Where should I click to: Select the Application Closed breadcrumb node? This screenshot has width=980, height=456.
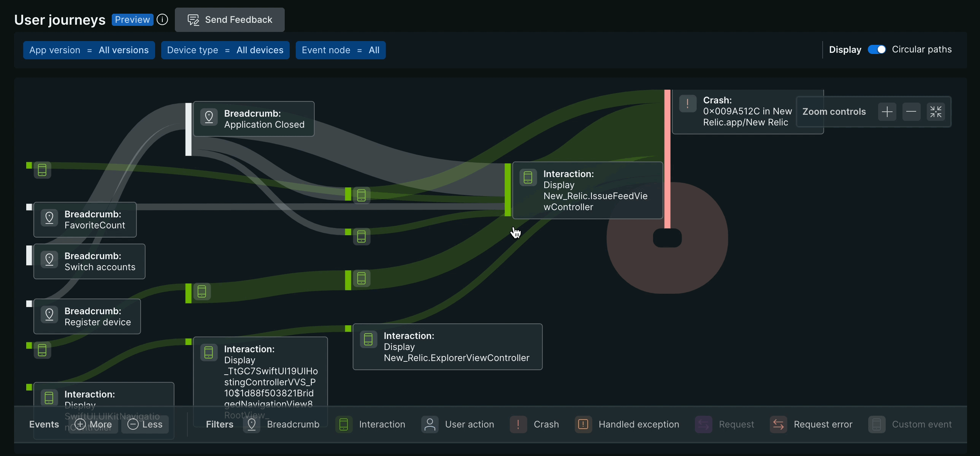(x=254, y=119)
